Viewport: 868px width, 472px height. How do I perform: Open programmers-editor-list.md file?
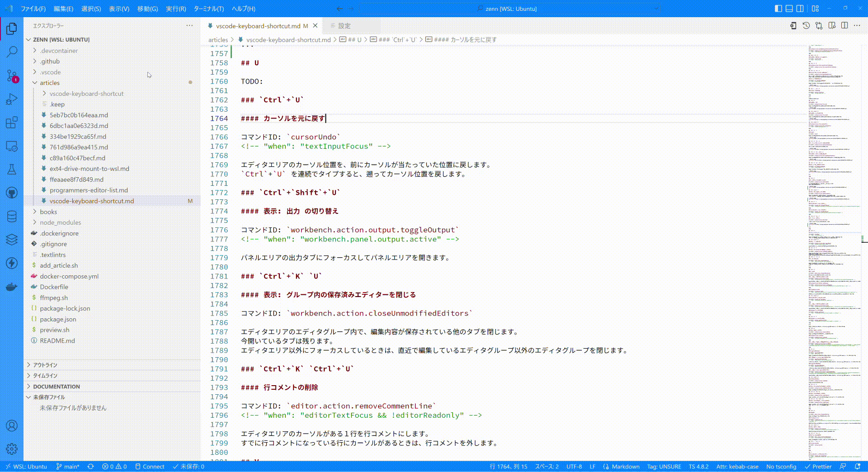(x=112, y=190)
